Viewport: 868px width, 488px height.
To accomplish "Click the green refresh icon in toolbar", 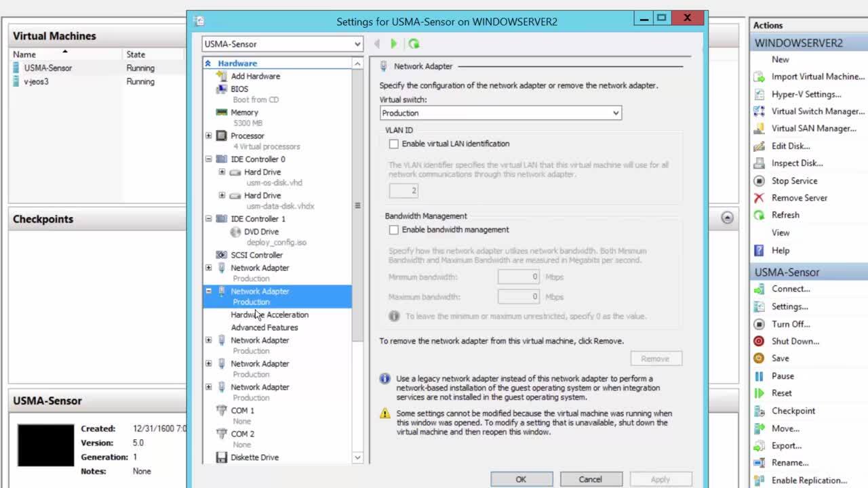I will click(x=414, y=44).
